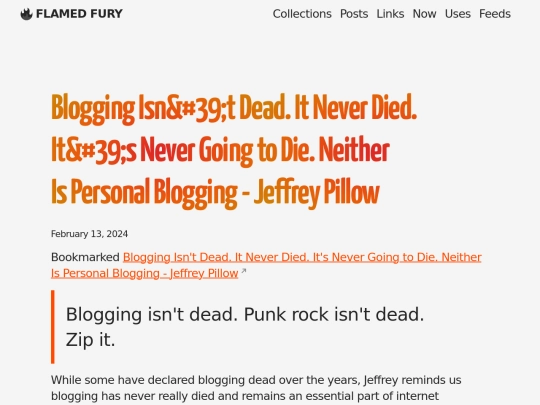540x405 pixels.
Task: Open the bookmarked Jeffrey Pillow article link
Action: pos(266,265)
